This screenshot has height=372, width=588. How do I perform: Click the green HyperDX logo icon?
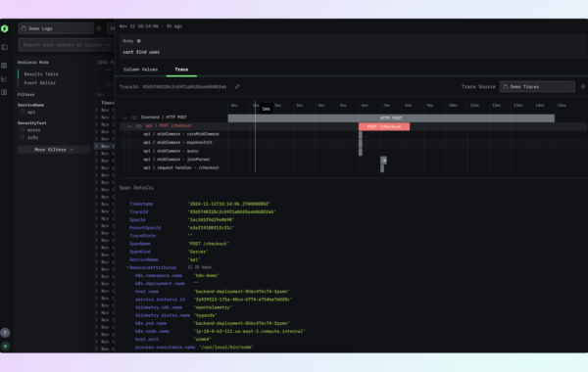pyautogui.click(x=5, y=28)
